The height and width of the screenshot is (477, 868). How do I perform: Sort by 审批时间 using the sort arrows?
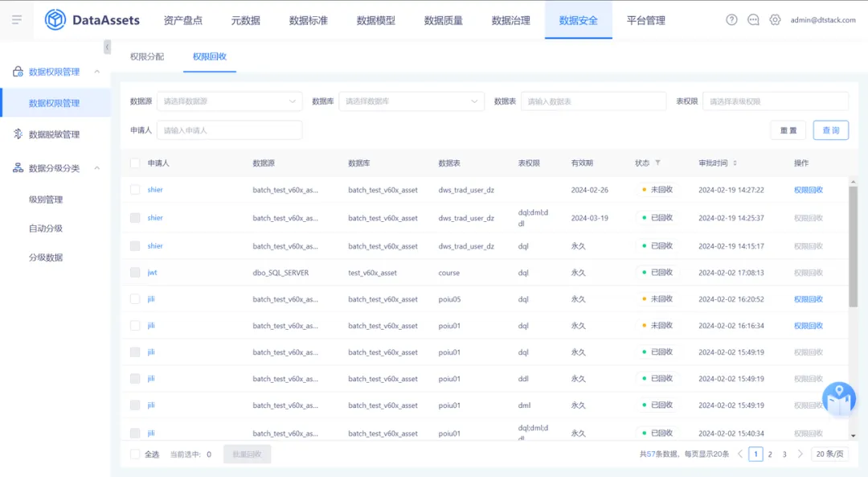click(735, 162)
